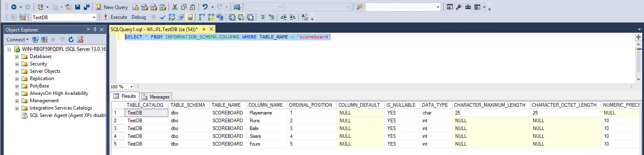Viewport: 644px width, 155px height.
Task: Toggle Results to Text mode
Action: tap(232, 17)
